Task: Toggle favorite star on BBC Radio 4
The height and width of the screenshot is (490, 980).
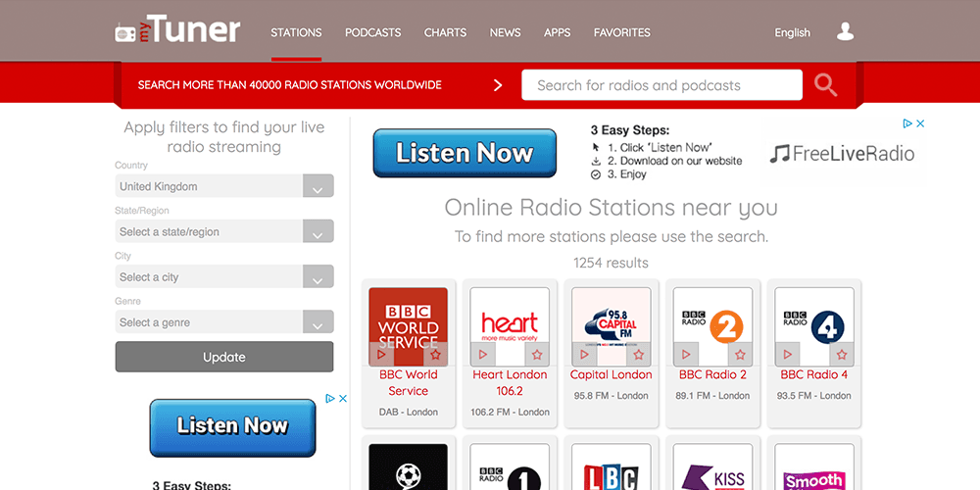Action: [x=841, y=355]
